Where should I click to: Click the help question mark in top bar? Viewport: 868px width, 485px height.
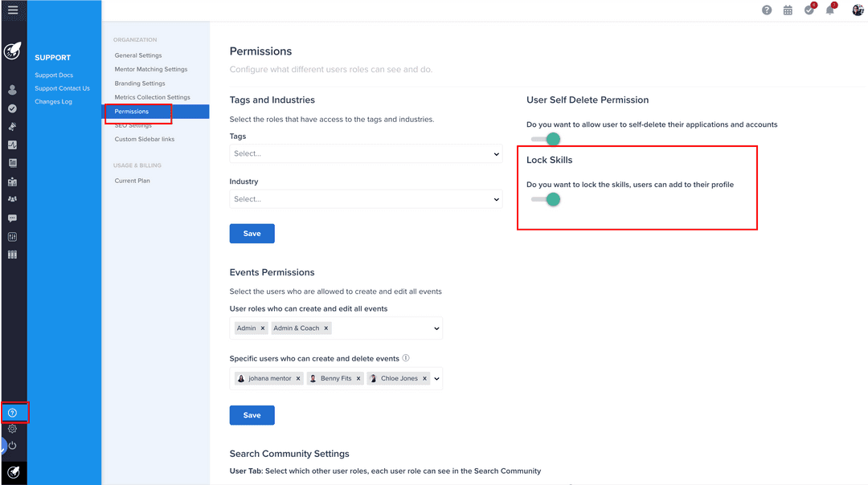767,10
